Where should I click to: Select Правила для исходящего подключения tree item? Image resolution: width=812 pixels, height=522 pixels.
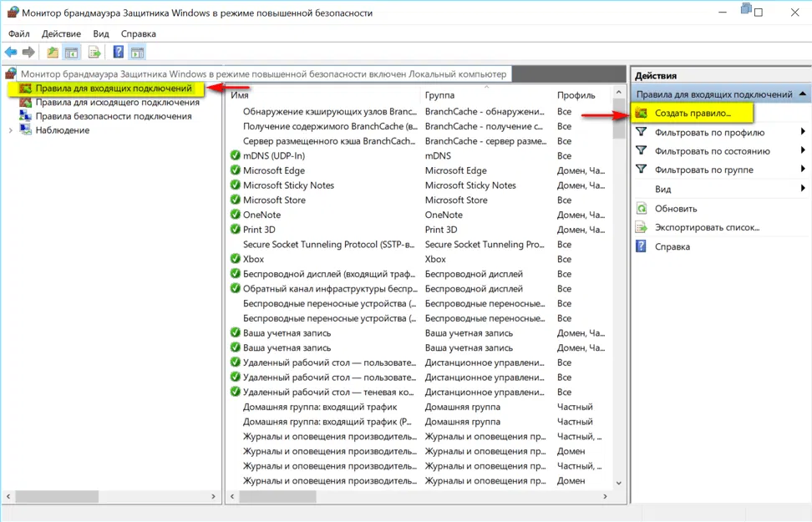point(118,102)
